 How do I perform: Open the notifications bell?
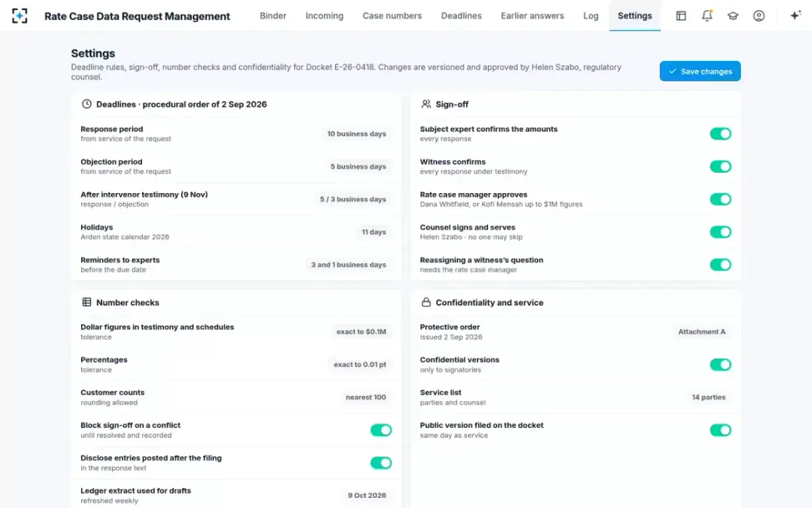(x=707, y=16)
